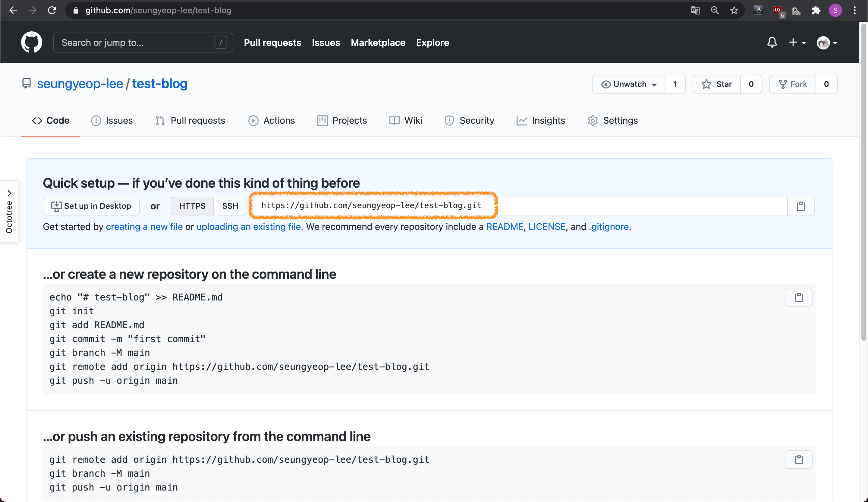Open the browser extensions puzzle icon
Screen dimensions: 868x502
click(816, 10)
